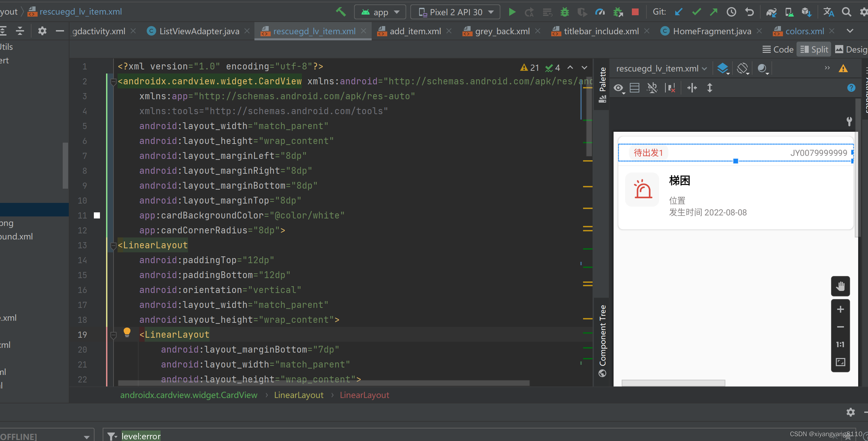The height and width of the screenshot is (441, 868).
Task: Sync project with Gradle files icon
Action: point(771,12)
